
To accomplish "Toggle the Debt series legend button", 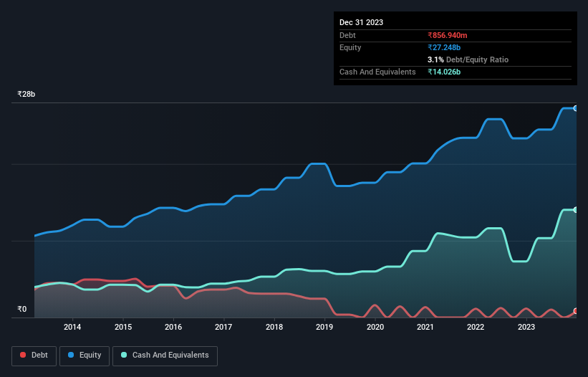I will [x=34, y=355].
